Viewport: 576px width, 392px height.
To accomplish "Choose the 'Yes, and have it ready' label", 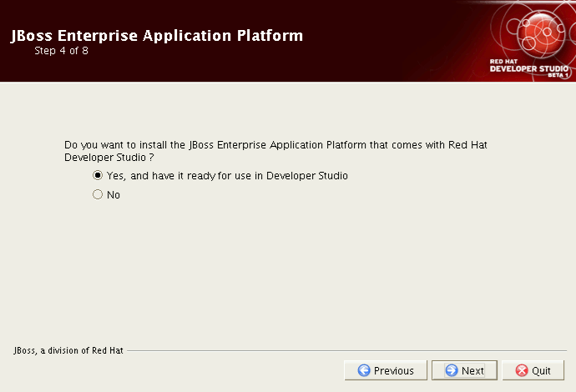I will point(227,176).
